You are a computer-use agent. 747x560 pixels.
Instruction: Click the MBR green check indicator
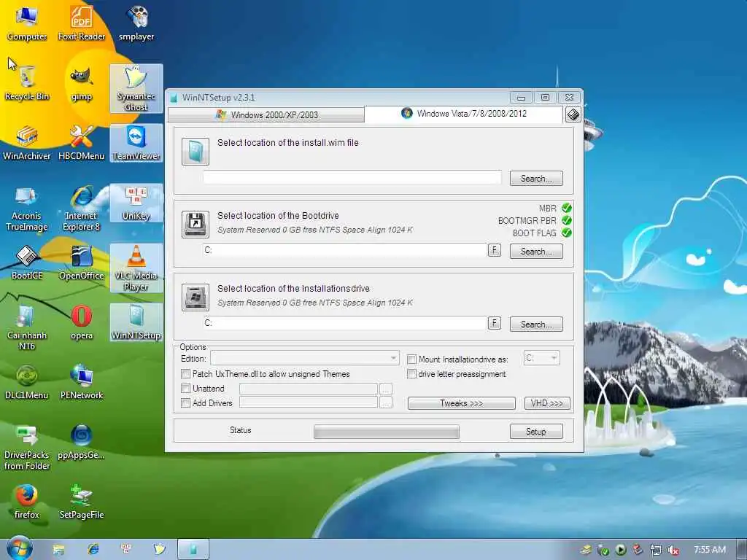click(566, 208)
